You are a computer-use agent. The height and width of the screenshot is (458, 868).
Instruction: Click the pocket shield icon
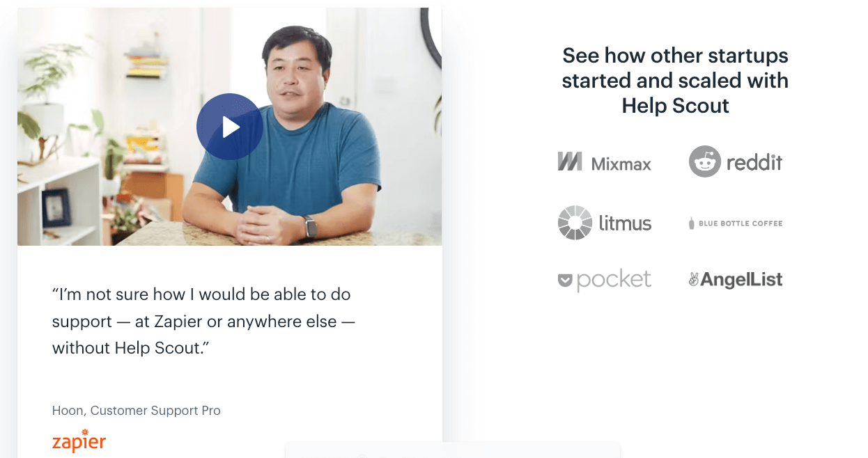(x=565, y=281)
